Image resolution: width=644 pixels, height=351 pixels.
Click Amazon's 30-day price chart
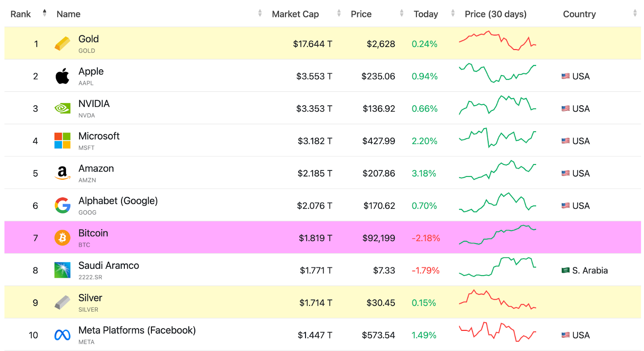pyautogui.click(x=497, y=170)
